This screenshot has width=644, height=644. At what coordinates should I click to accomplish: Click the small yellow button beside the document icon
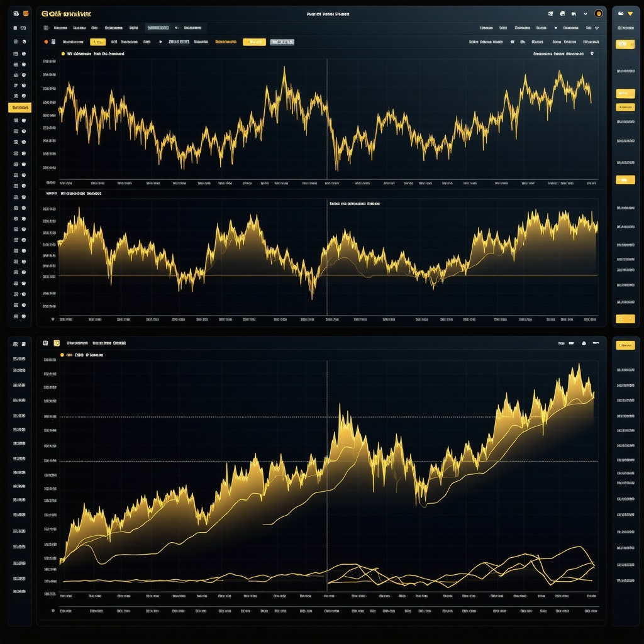(97, 42)
